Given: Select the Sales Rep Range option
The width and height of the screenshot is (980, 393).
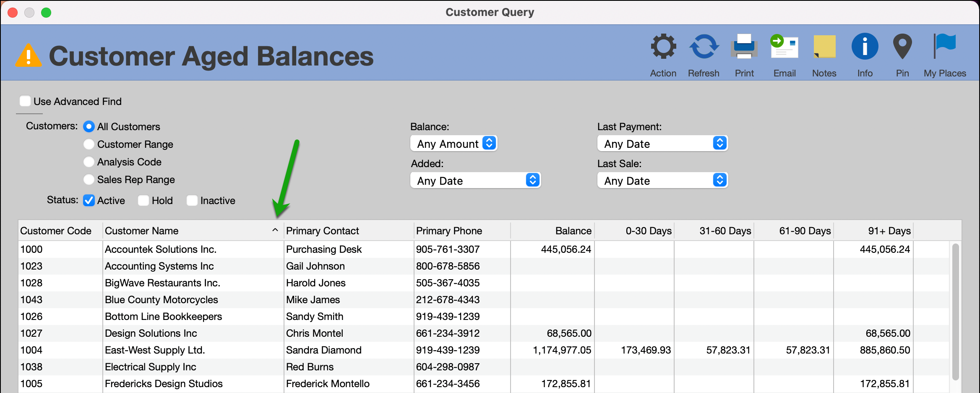Looking at the screenshot, I should tap(89, 179).
